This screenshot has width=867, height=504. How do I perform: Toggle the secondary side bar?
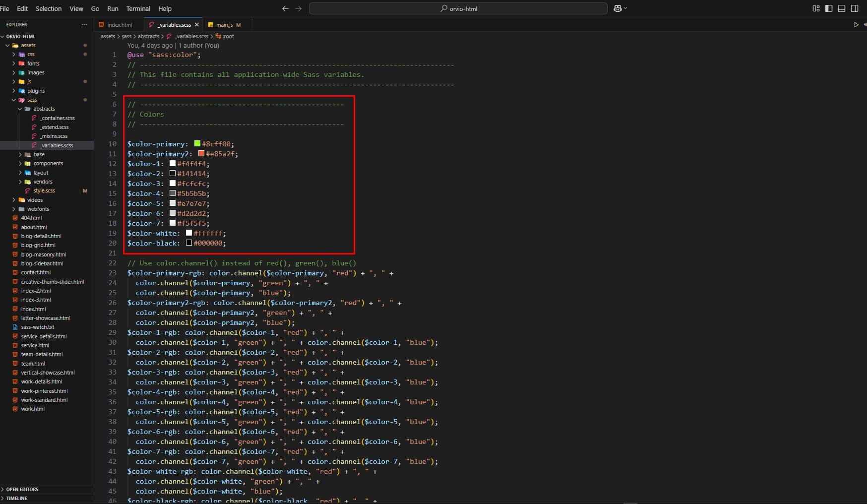click(855, 8)
